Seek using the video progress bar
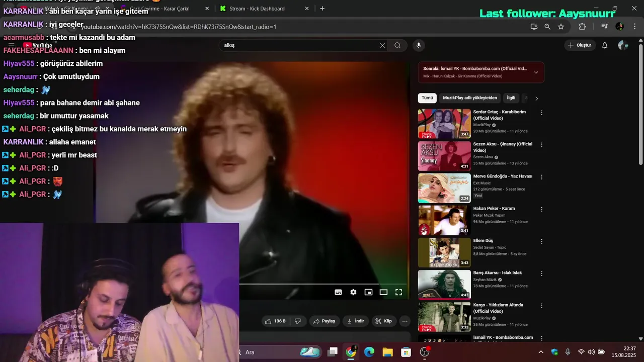This screenshot has height=362, width=644. click(x=322, y=284)
